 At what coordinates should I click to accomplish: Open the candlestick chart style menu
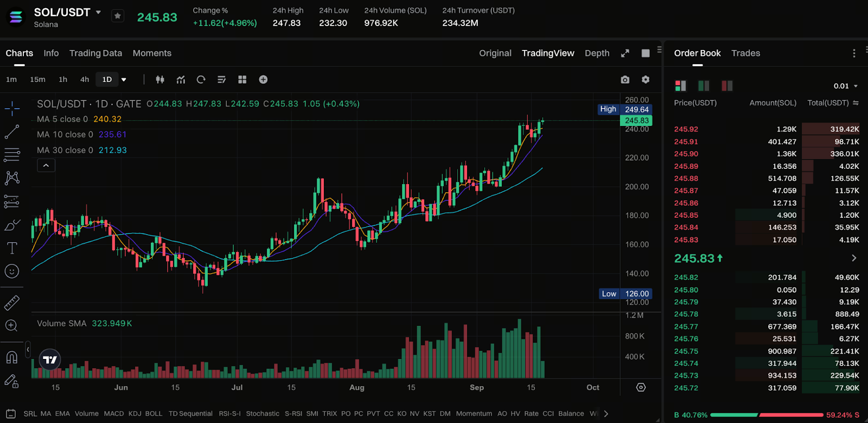[160, 79]
